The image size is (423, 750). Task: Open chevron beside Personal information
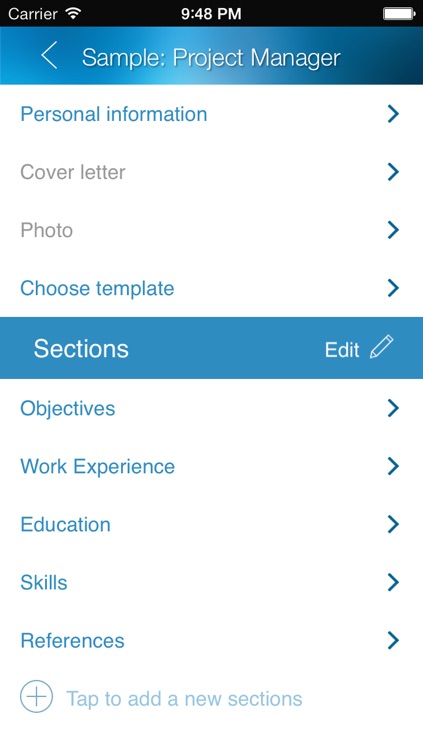tap(393, 114)
